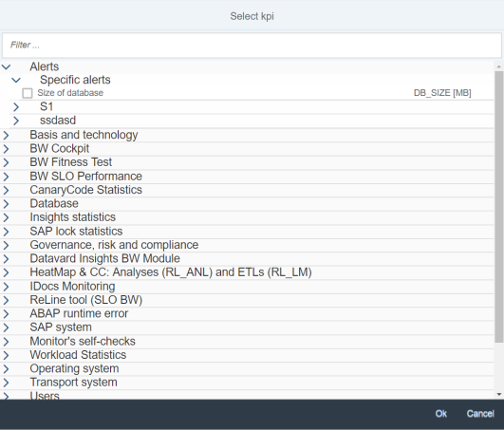Expand SAP lock statistics chevron
The height and width of the screenshot is (430, 504).
[6, 232]
